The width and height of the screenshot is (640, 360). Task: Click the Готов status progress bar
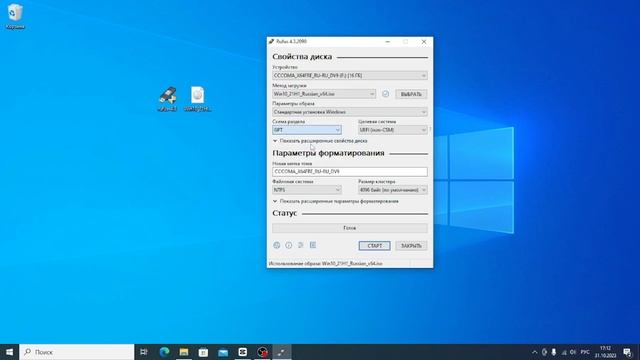pyautogui.click(x=350, y=228)
